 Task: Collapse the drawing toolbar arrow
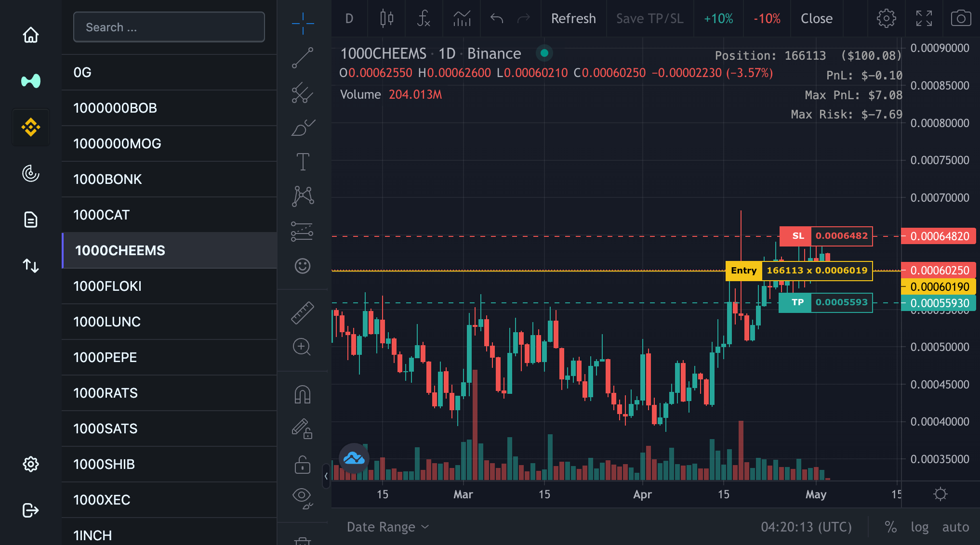pos(326,476)
